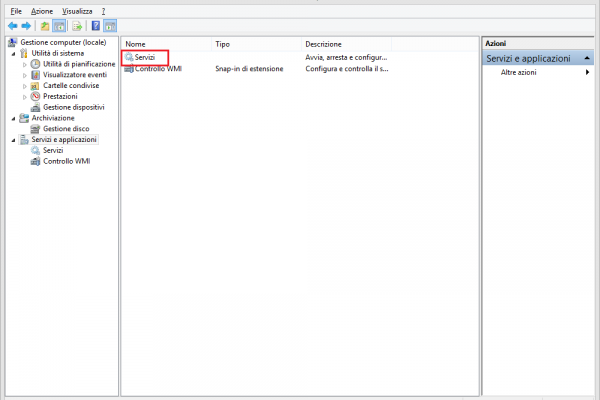600x400 pixels.
Task: Click the 'Avvia, arresta e configur...' description
Action: [x=346, y=57]
